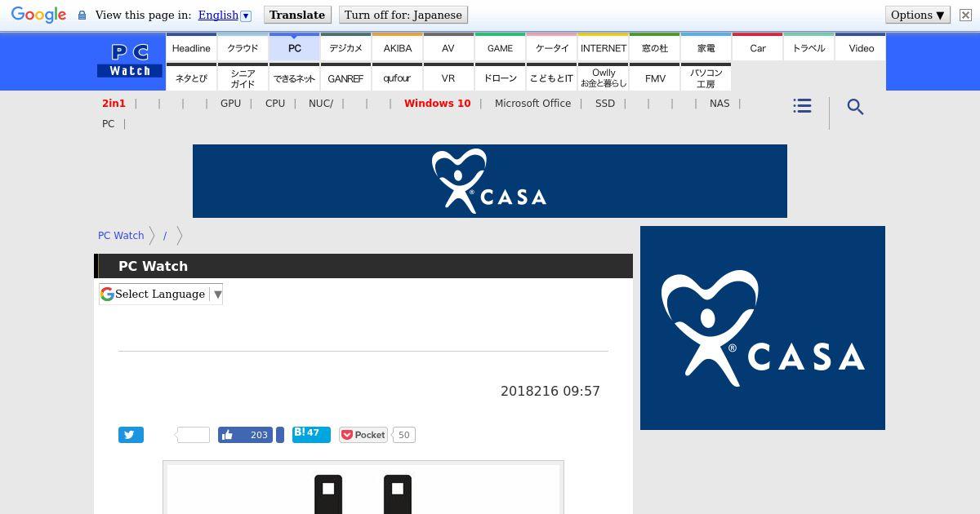
Task: Click the article product image
Action: (363, 488)
